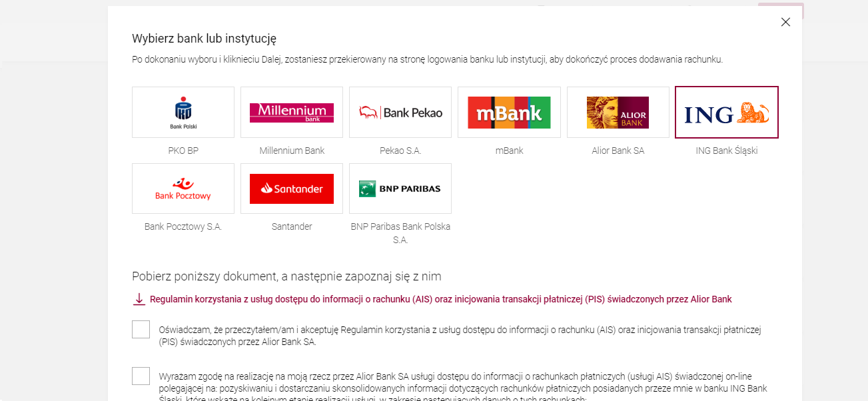
Task: Select the PKO BP bank logo tile
Action: pos(183,112)
